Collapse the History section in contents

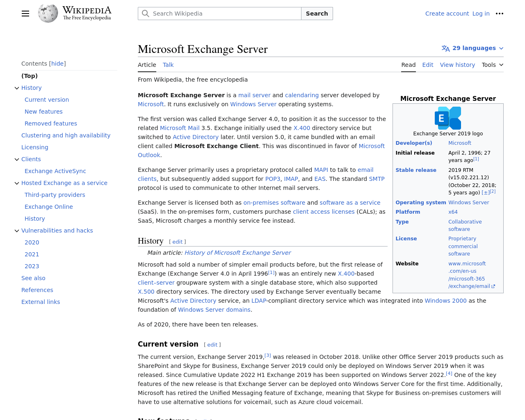pyautogui.click(x=17, y=88)
